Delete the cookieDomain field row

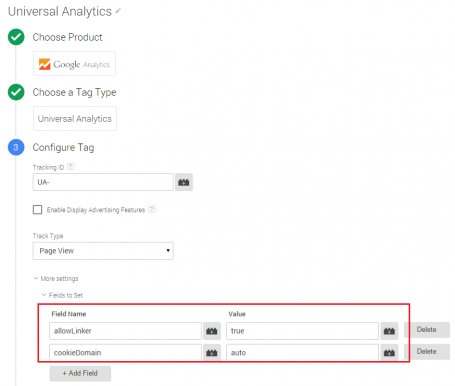point(427,352)
